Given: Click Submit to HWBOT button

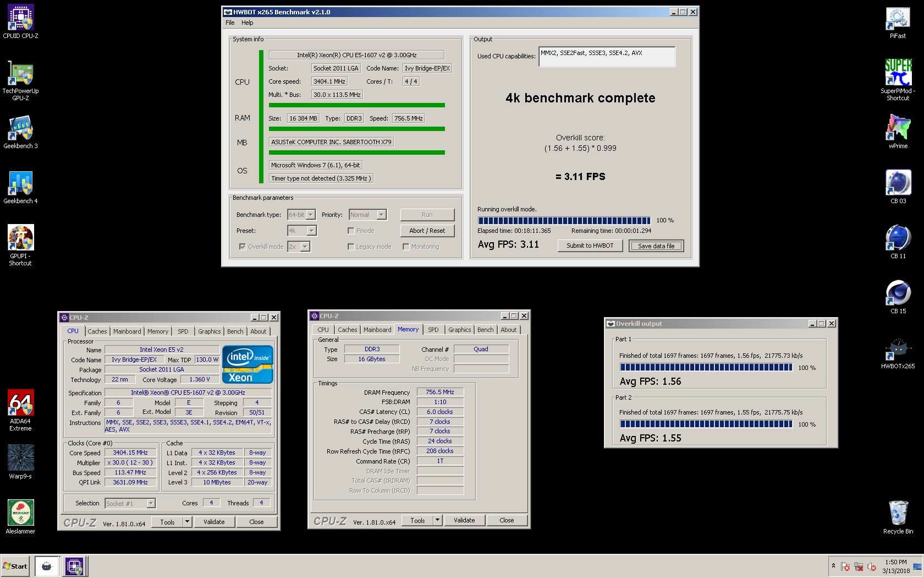Looking at the screenshot, I should coord(590,246).
